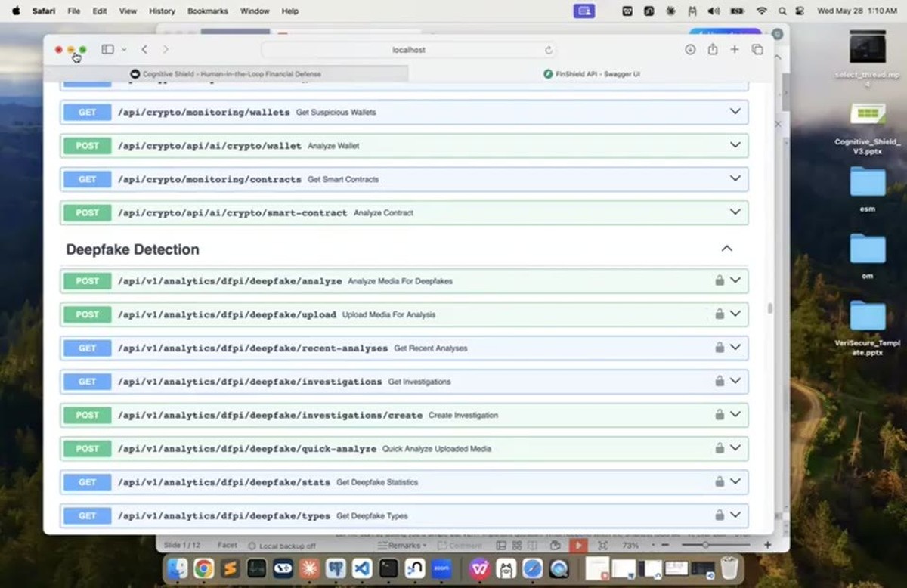Expand deepfake/quick-analyze endpoint chevron
Screen dimensions: 907x588
(x=735, y=448)
